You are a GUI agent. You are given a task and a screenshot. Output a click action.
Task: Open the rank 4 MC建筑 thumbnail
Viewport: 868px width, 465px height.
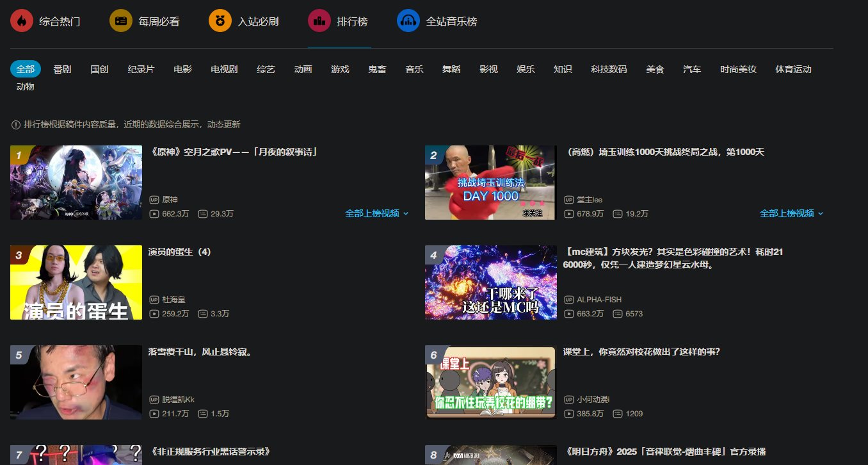click(491, 282)
